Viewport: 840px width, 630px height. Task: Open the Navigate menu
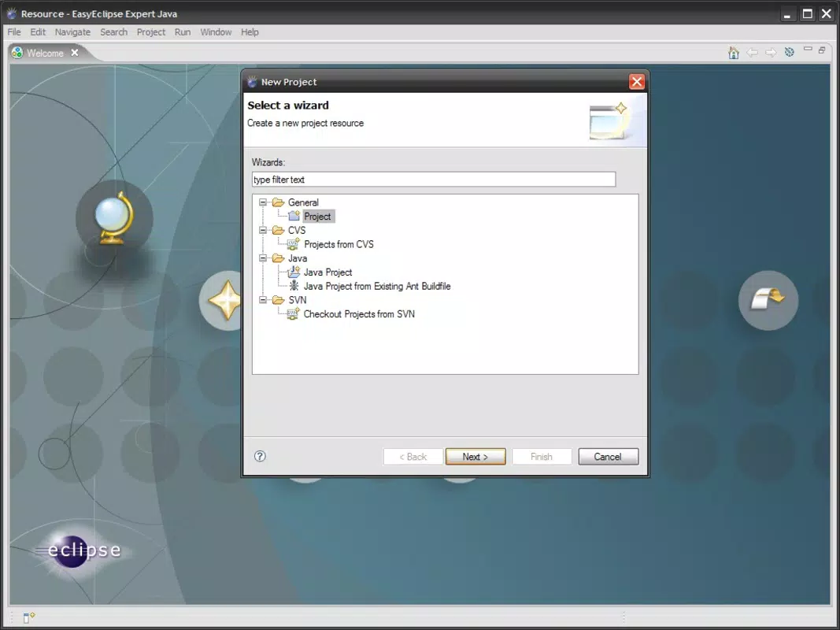coord(72,32)
